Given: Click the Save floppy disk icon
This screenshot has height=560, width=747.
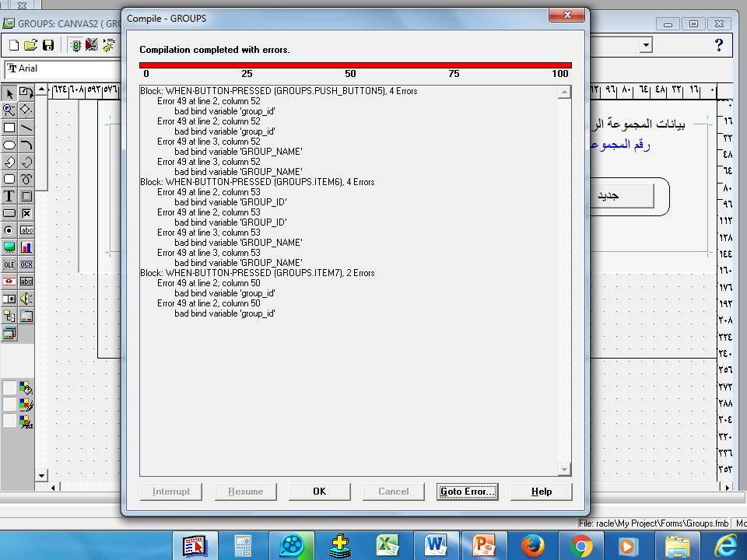Looking at the screenshot, I should (48, 46).
